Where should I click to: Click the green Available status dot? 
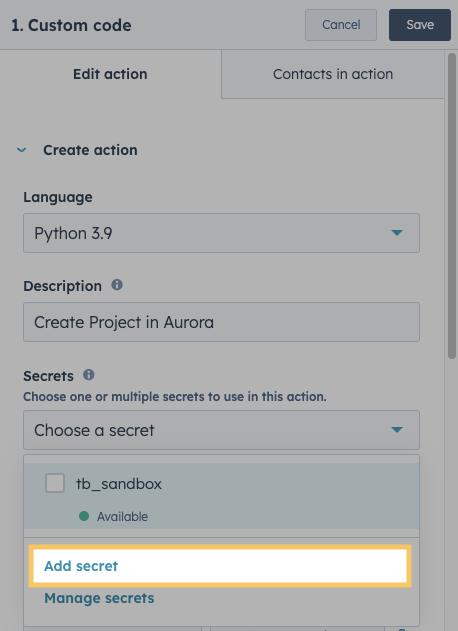(x=84, y=516)
